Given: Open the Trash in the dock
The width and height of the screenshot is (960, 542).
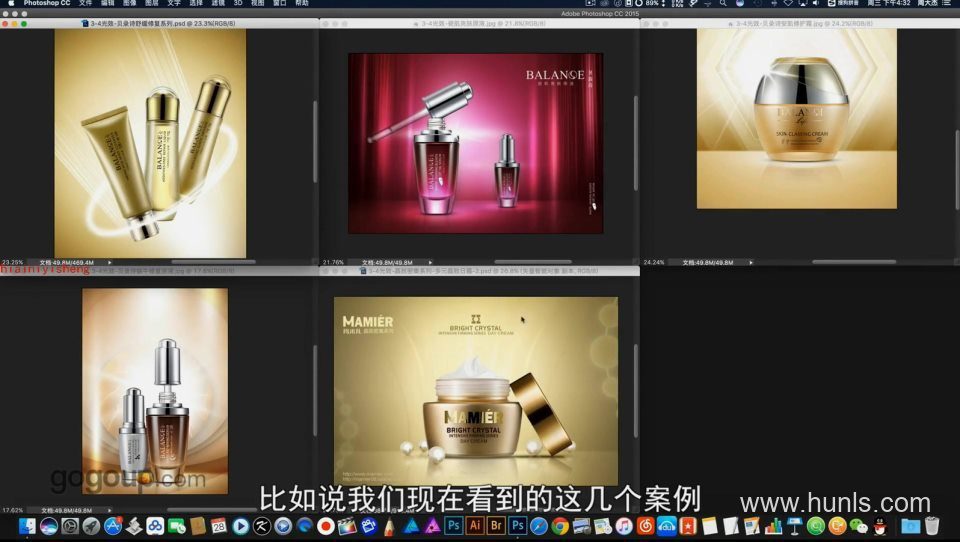Looking at the screenshot, I should (x=932, y=526).
